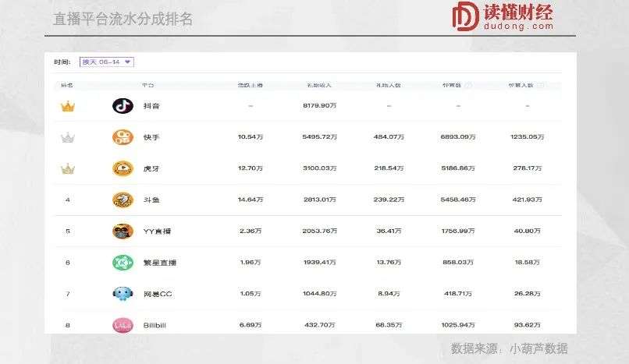Click the 1235.05万 value
This screenshot has height=364, width=629.
pyautogui.click(x=527, y=137)
